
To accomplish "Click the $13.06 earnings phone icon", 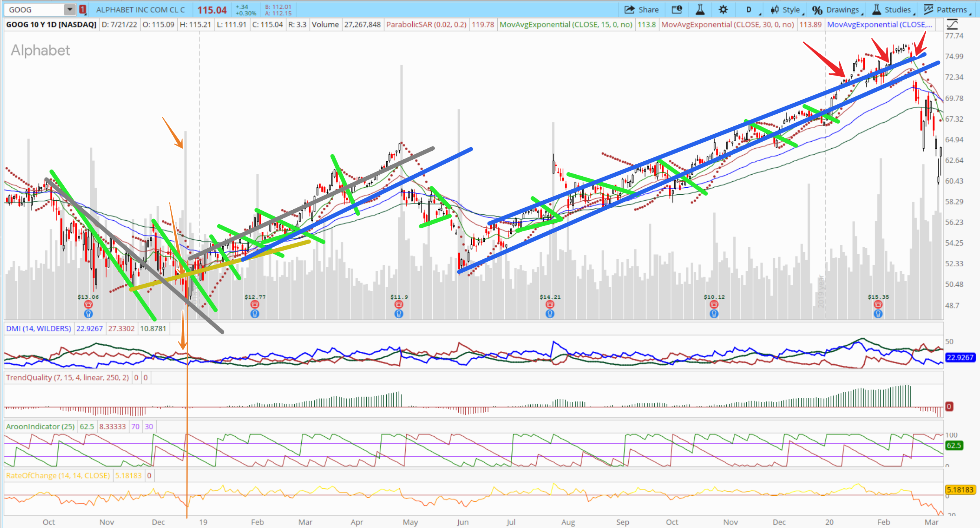I will (x=88, y=304).
